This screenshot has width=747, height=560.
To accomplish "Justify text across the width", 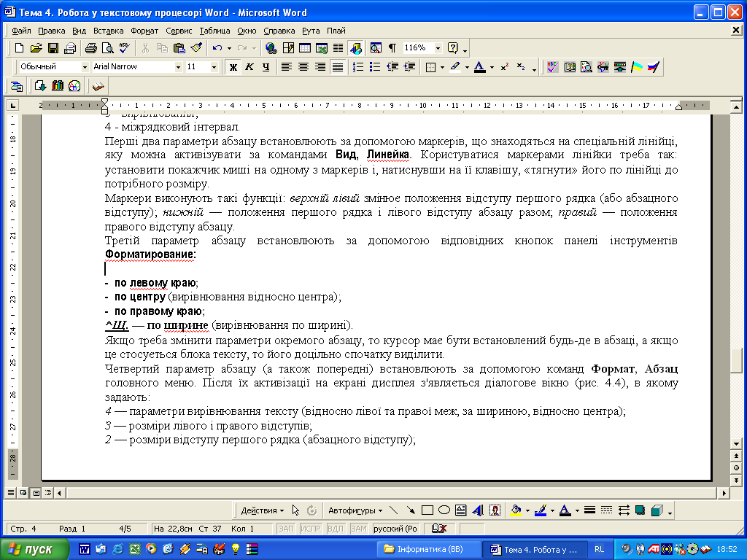I will [x=337, y=67].
